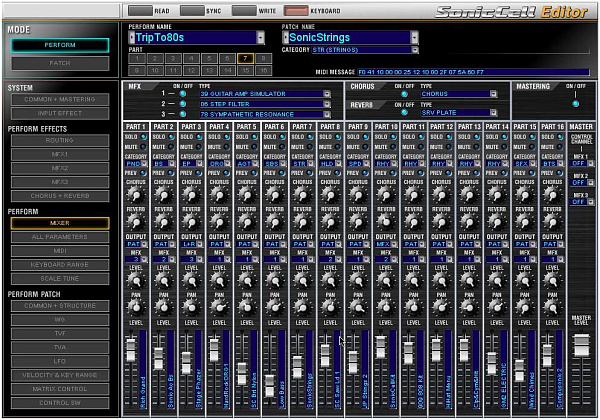Select part 7 in part selector
The width and height of the screenshot is (600, 420).
pyautogui.click(x=245, y=58)
